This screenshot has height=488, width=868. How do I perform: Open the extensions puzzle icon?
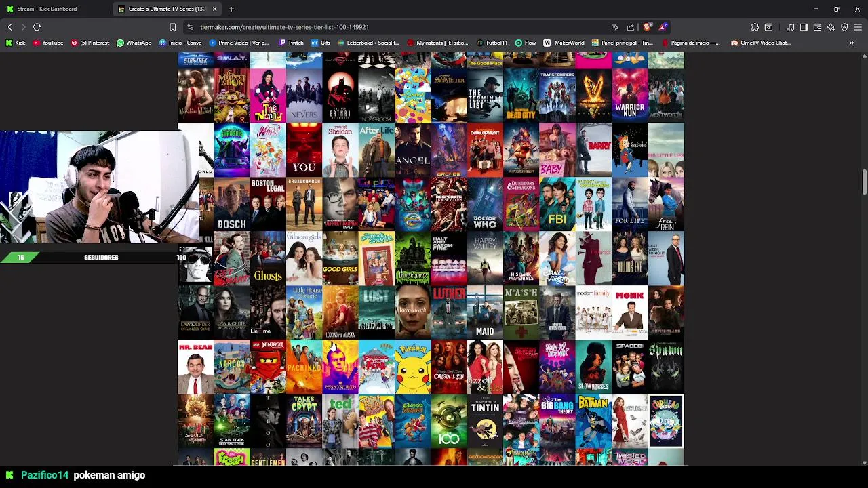pyautogui.click(x=755, y=27)
